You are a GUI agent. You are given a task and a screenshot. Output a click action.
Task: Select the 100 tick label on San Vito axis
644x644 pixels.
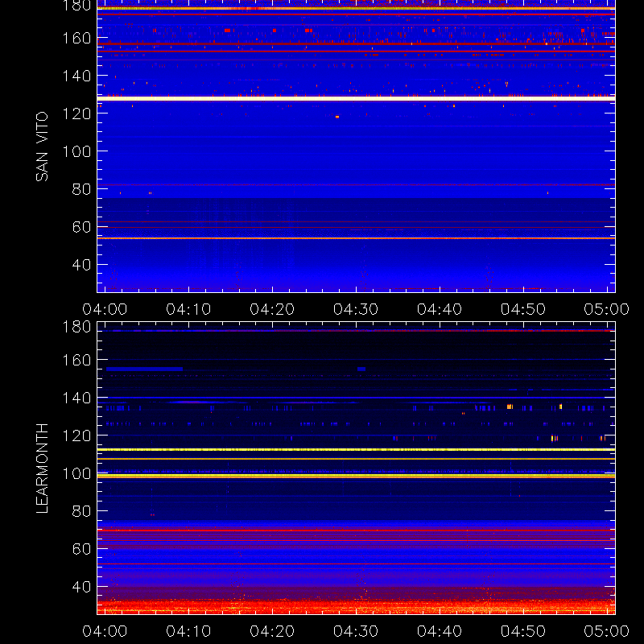(x=76, y=151)
